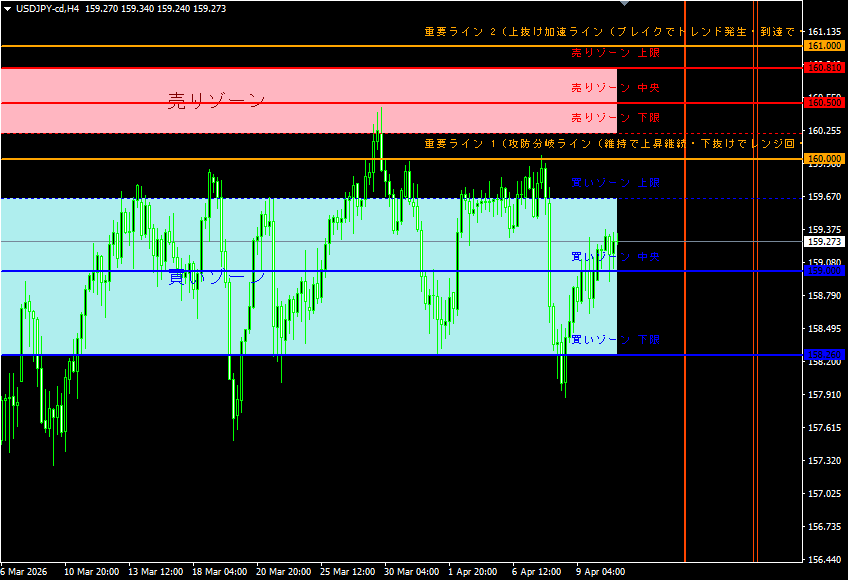Select the orange vertical line on chart
The height and width of the screenshot is (580, 848).
pos(684,400)
